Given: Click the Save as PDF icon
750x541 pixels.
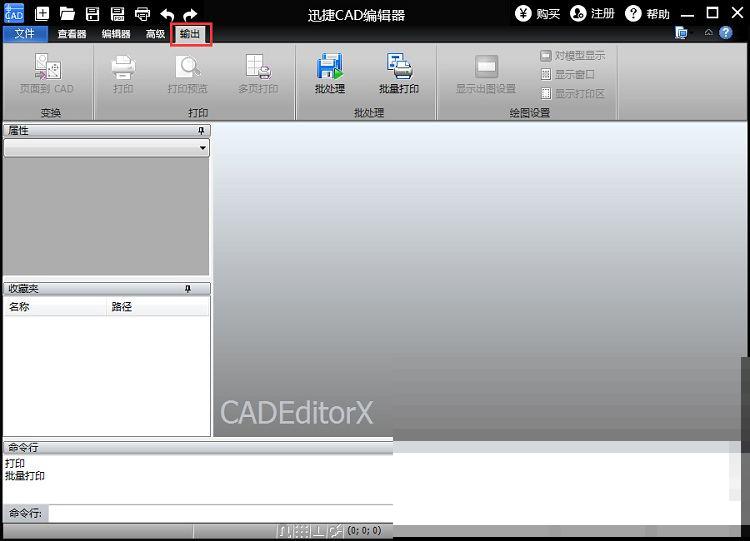Looking at the screenshot, I should tap(117, 13).
